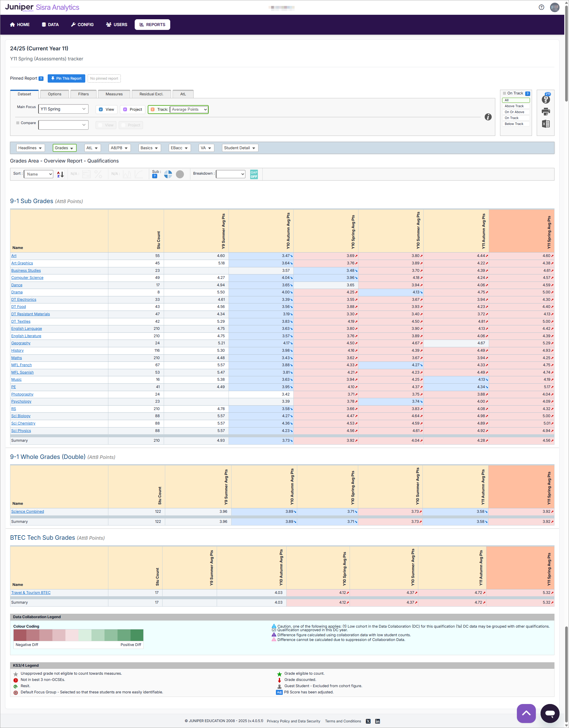
Task: Open the Science Combined subject link
Action: [27, 511]
